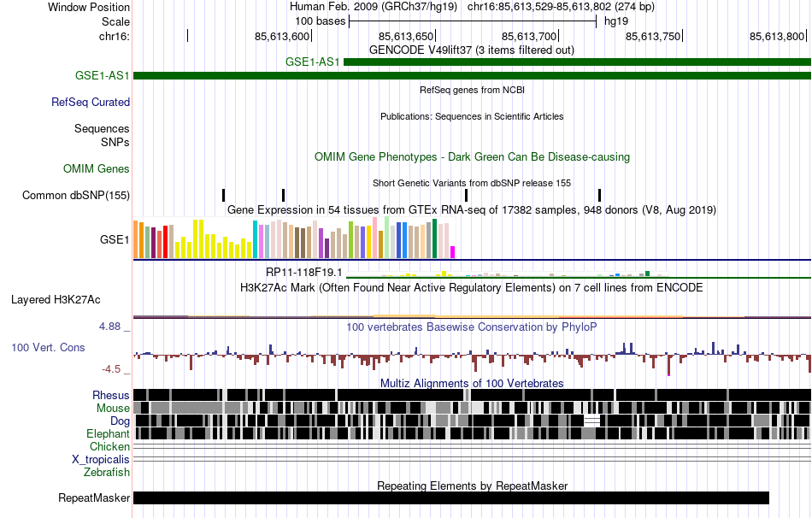The image size is (812, 518).
Task: Select the Mouse alignment row label
Action: click(x=113, y=409)
